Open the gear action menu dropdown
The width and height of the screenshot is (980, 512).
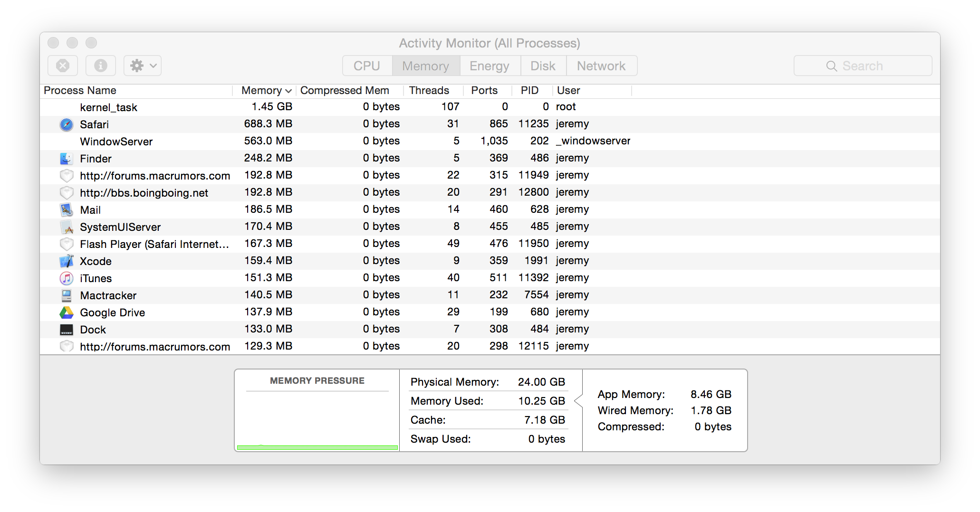[143, 66]
